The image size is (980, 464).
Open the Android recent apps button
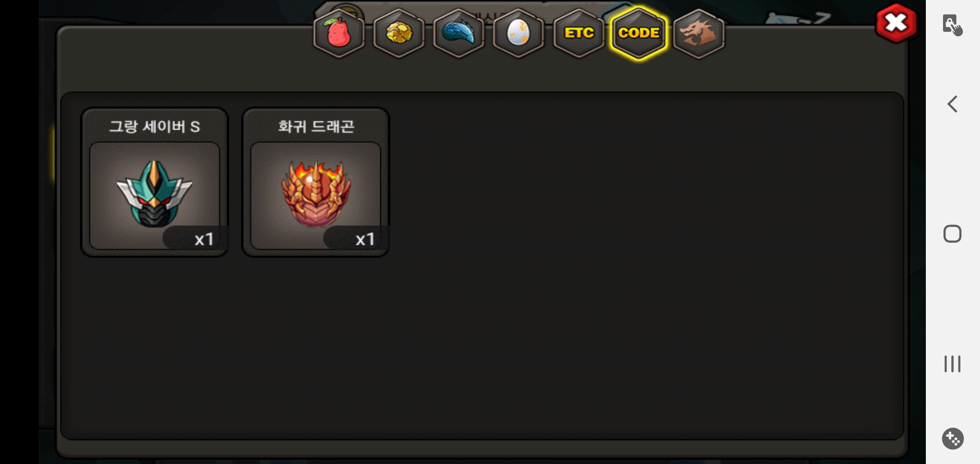click(952, 364)
